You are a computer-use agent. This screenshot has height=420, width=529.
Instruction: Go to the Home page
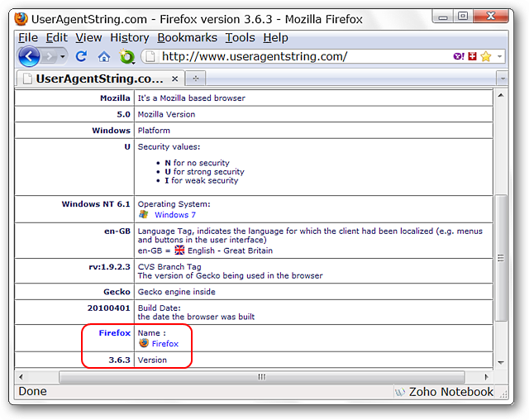click(103, 56)
